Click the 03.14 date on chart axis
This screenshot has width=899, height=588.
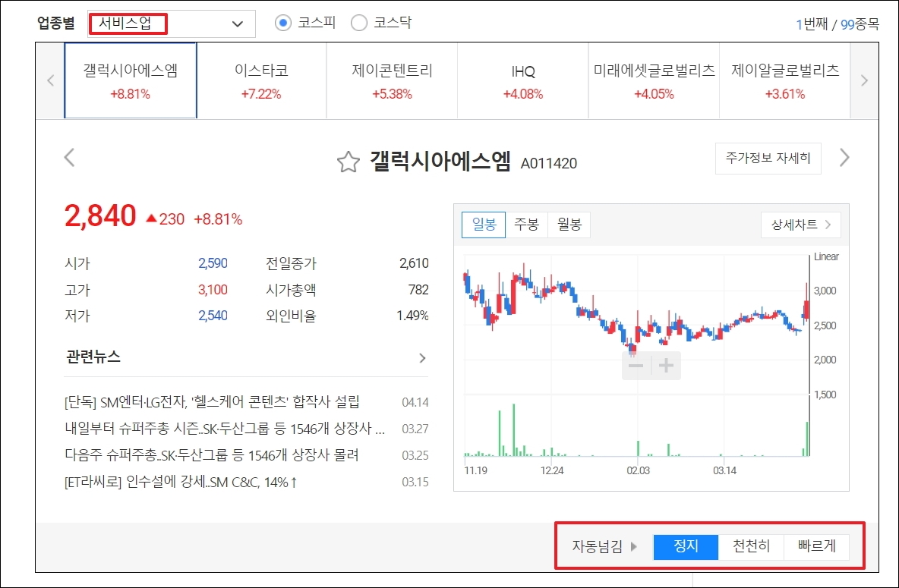coord(724,470)
